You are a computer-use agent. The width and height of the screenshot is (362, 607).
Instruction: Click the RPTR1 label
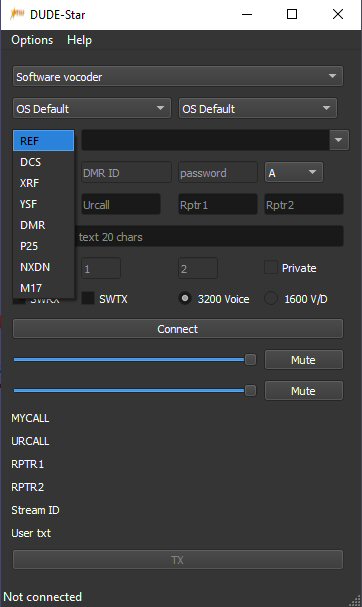27,464
